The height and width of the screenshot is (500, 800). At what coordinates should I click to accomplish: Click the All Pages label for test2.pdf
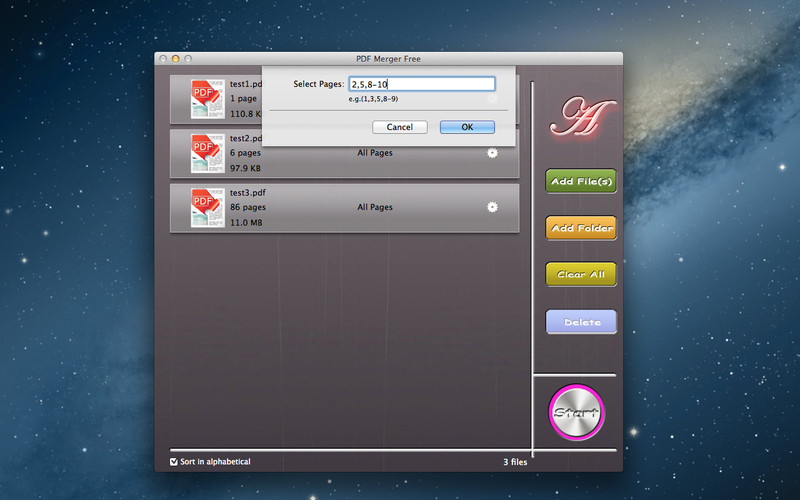375,153
